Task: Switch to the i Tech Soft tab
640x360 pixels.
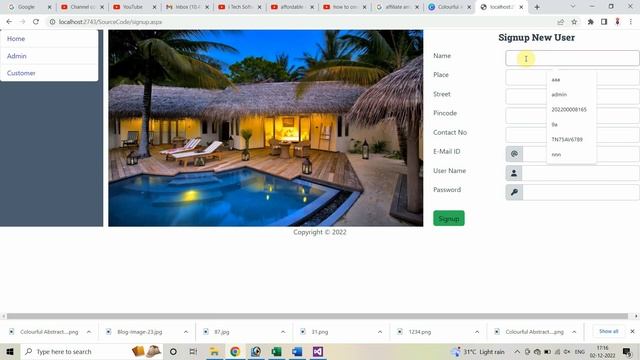Action: coord(239,7)
